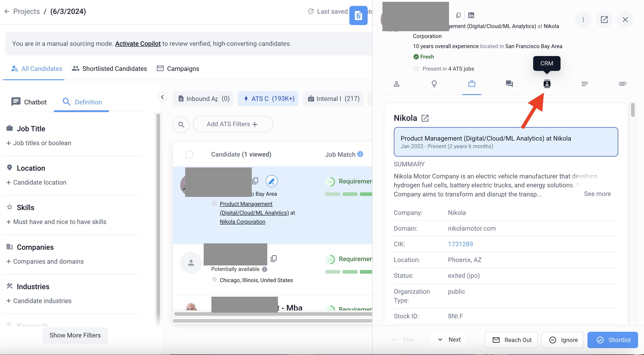Open CIK link 1731289

(x=460, y=244)
